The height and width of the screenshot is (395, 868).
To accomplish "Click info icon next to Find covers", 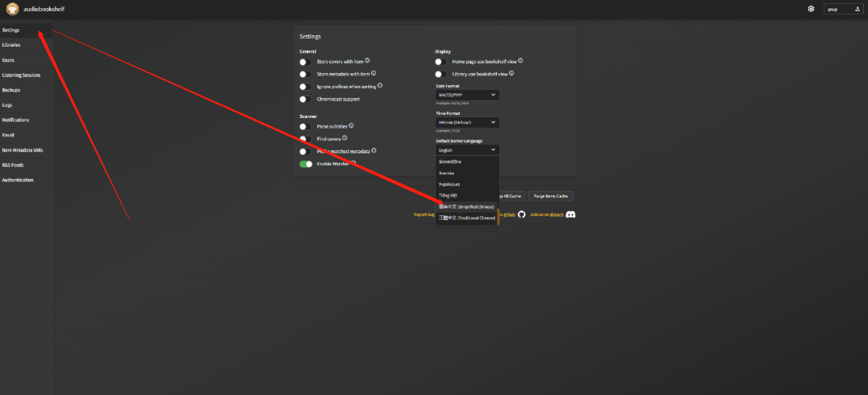I will point(346,138).
